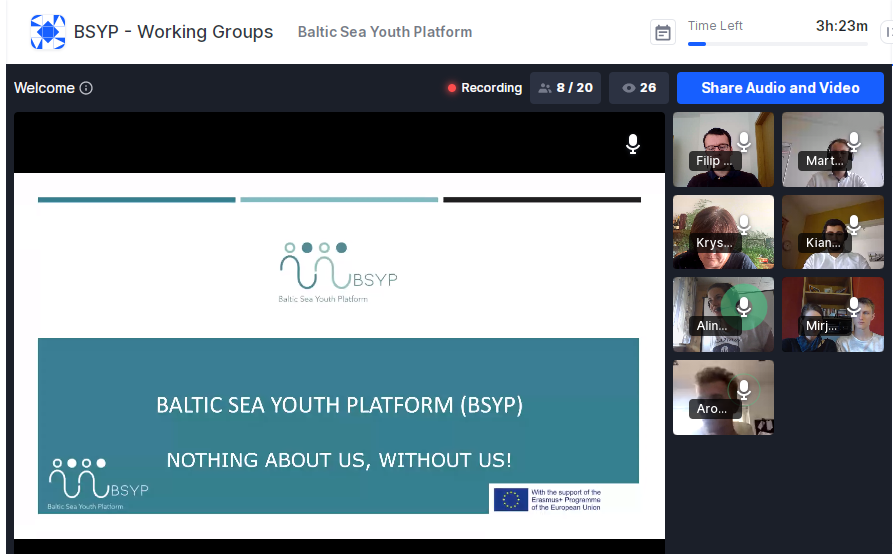Viewport: 893px width, 554px height.
Task: Select Kian's video thumbnail
Action: tap(833, 232)
